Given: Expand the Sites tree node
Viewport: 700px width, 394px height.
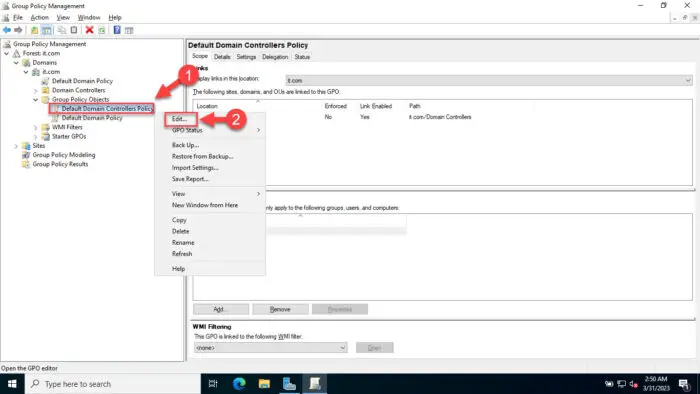Looking at the screenshot, I should 17,146.
